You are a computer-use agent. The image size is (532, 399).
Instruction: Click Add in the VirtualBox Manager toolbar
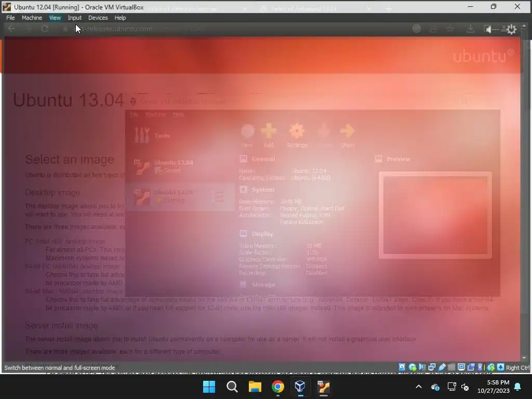269,136
